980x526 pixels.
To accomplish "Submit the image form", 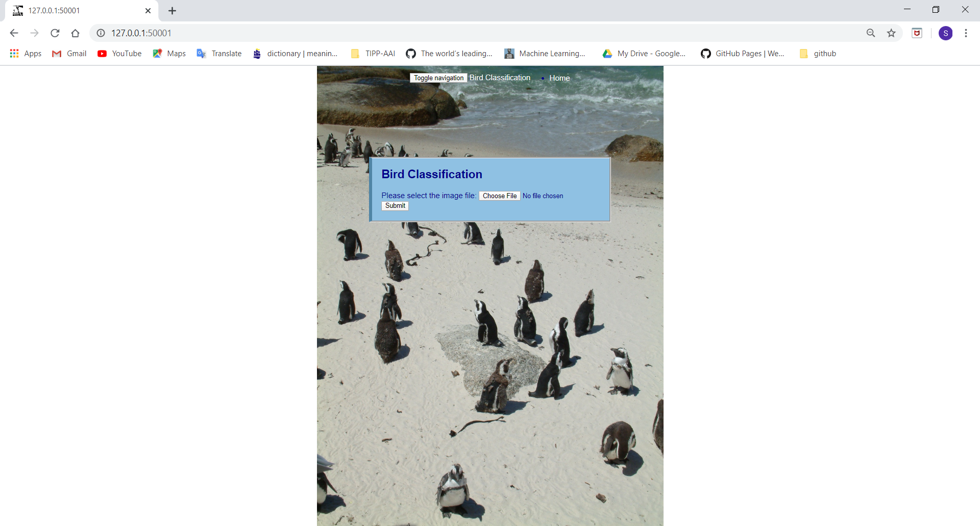I will point(395,206).
